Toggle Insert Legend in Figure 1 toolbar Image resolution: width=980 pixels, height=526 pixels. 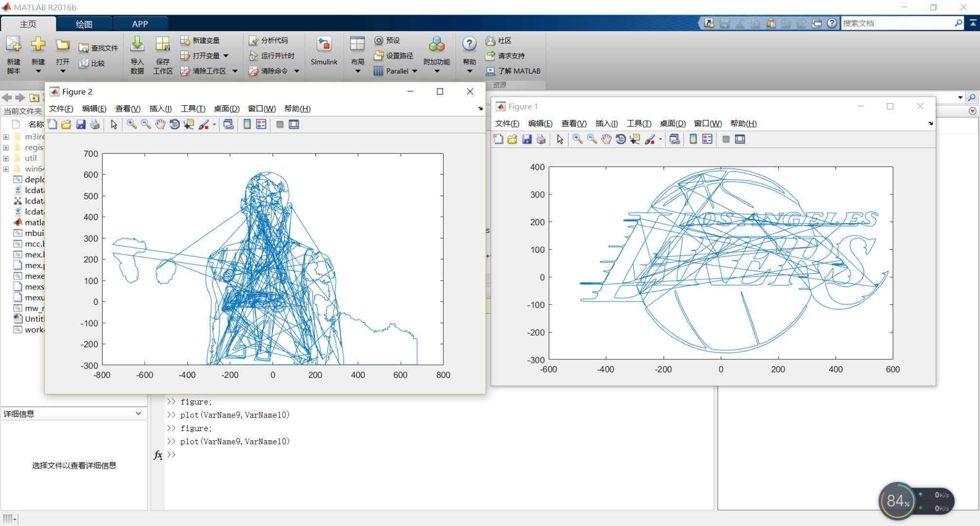(x=707, y=139)
